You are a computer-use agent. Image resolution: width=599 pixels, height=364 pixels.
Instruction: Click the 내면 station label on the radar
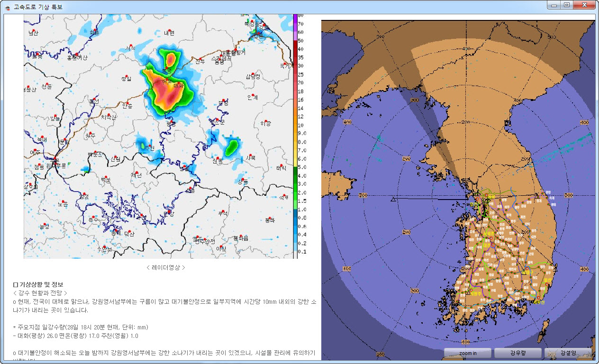click(169, 33)
